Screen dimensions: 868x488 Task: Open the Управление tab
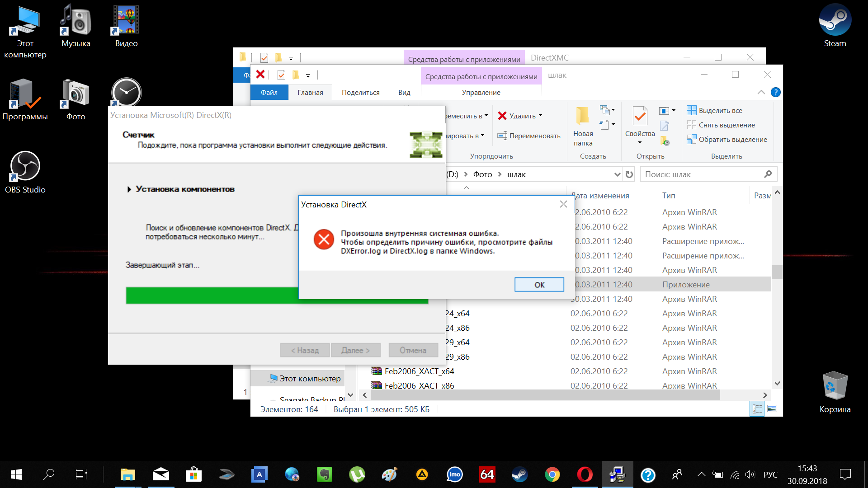pyautogui.click(x=481, y=92)
